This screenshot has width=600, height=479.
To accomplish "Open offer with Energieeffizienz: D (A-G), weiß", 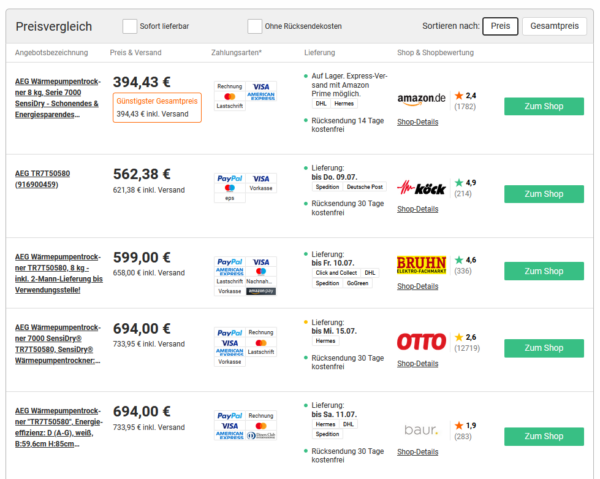I will pyautogui.click(x=59, y=427).
